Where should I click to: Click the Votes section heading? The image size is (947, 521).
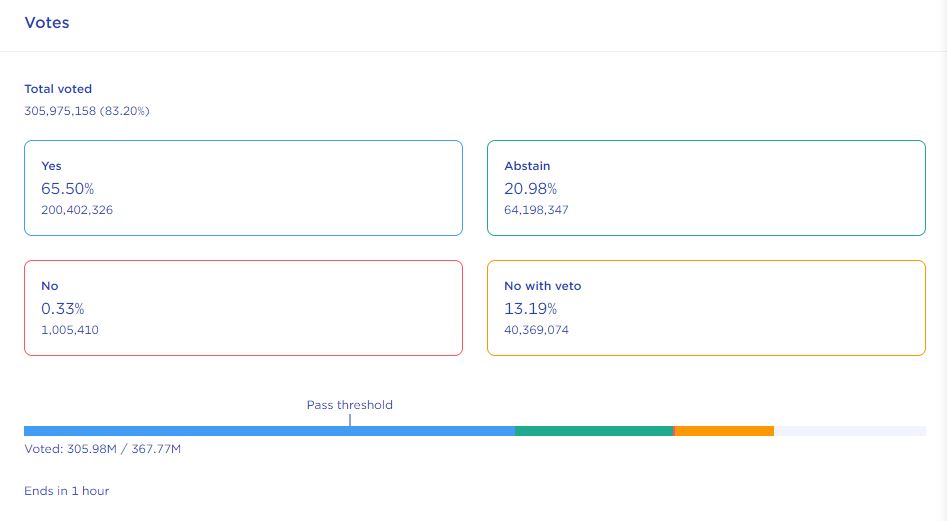click(x=47, y=23)
